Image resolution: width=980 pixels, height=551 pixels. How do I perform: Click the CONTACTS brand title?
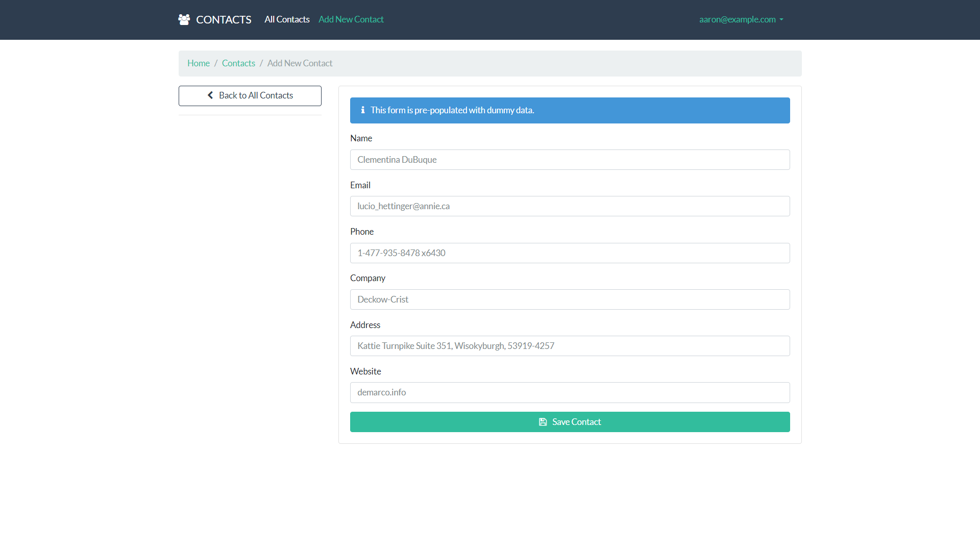point(224,20)
